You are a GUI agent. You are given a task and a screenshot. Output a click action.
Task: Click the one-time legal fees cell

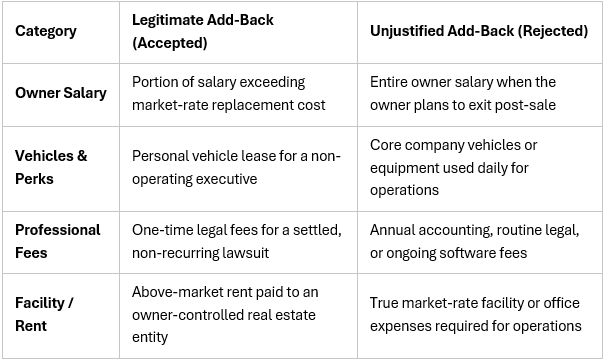click(x=238, y=242)
